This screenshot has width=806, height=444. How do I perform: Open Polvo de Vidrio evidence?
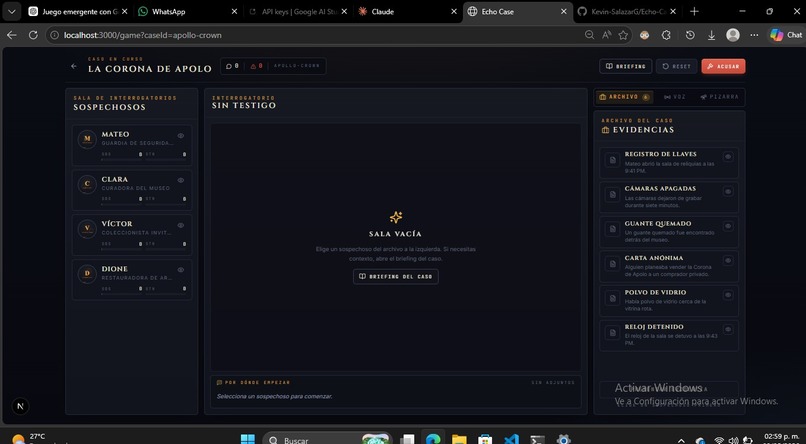pos(669,301)
